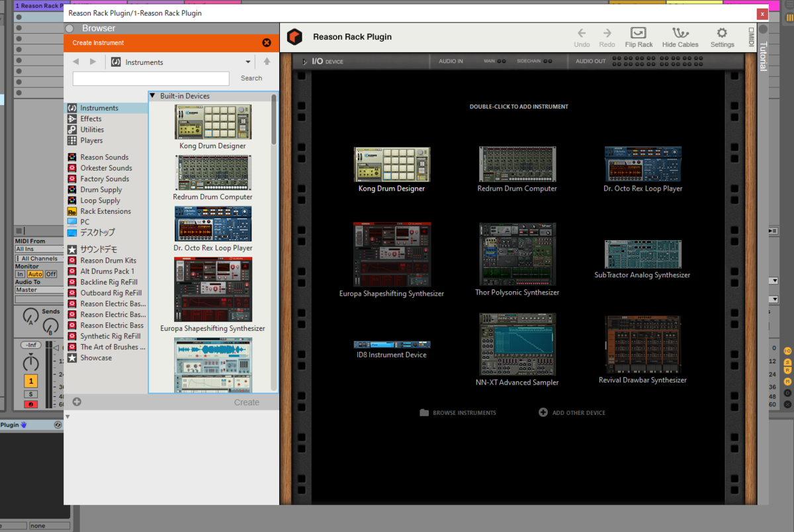
Task: Select Utilities in the browser sidebar
Action: pos(106,130)
